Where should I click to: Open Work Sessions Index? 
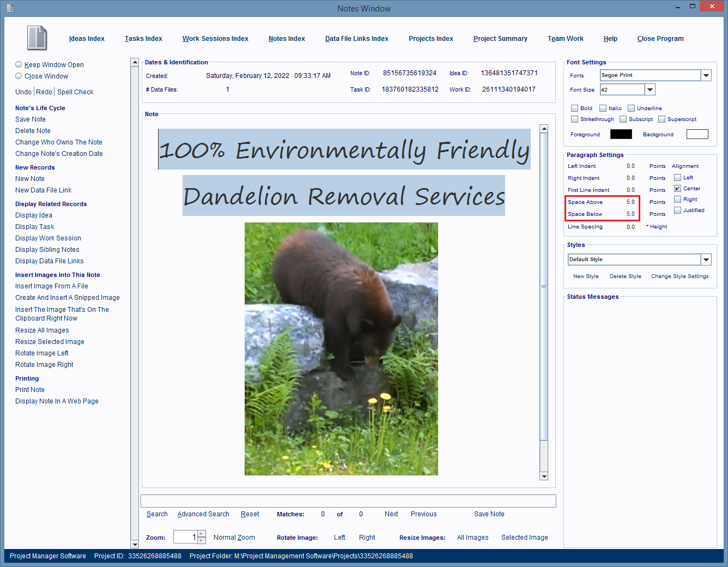[215, 39]
